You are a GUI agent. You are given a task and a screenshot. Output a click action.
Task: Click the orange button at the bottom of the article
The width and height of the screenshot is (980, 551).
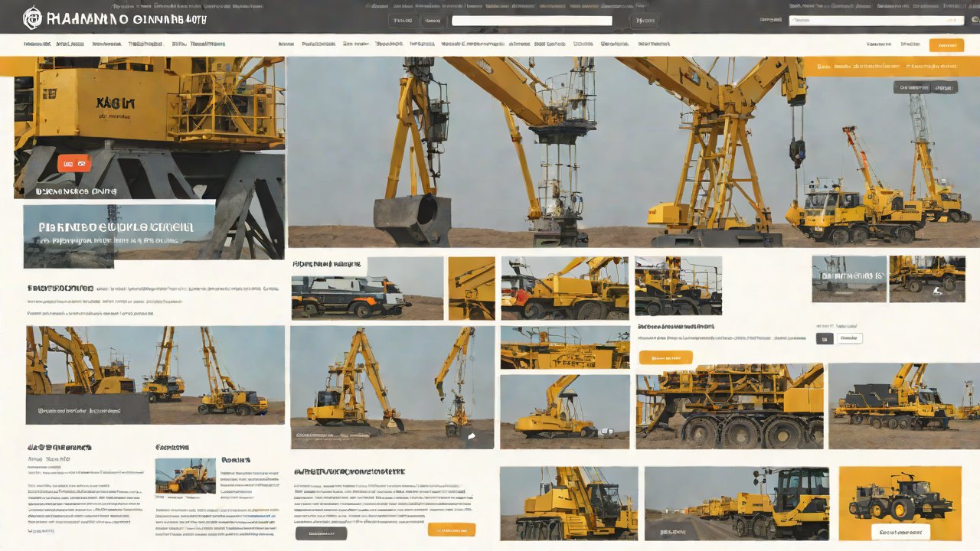click(452, 530)
